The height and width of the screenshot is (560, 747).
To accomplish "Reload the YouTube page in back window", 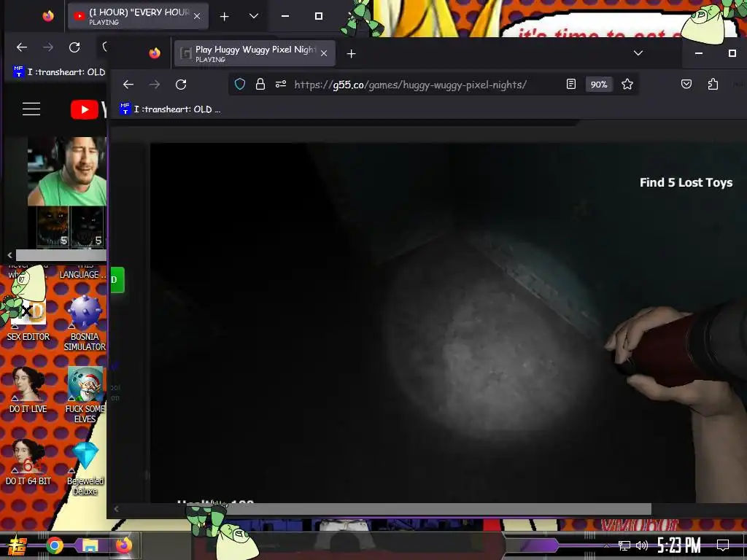I will [74, 47].
